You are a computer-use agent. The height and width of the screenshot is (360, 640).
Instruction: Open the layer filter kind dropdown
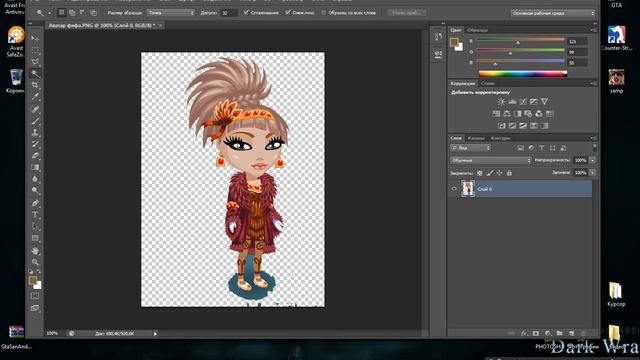(x=470, y=148)
